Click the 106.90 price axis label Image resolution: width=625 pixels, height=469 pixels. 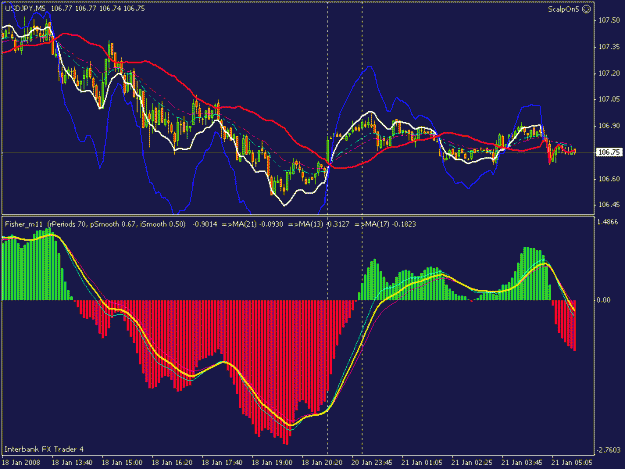pyautogui.click(x=609, y=126)
